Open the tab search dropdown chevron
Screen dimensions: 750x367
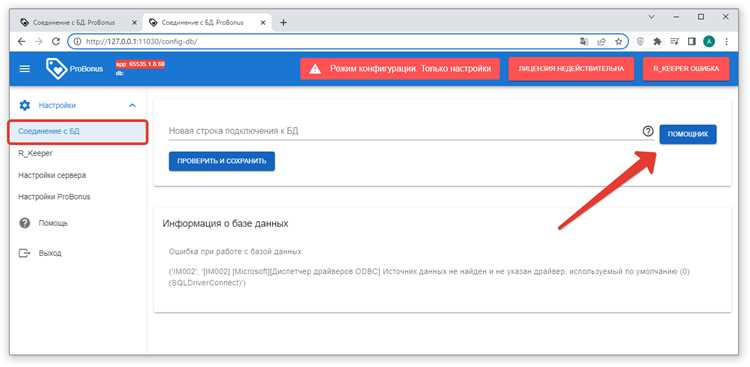(651, 17)
